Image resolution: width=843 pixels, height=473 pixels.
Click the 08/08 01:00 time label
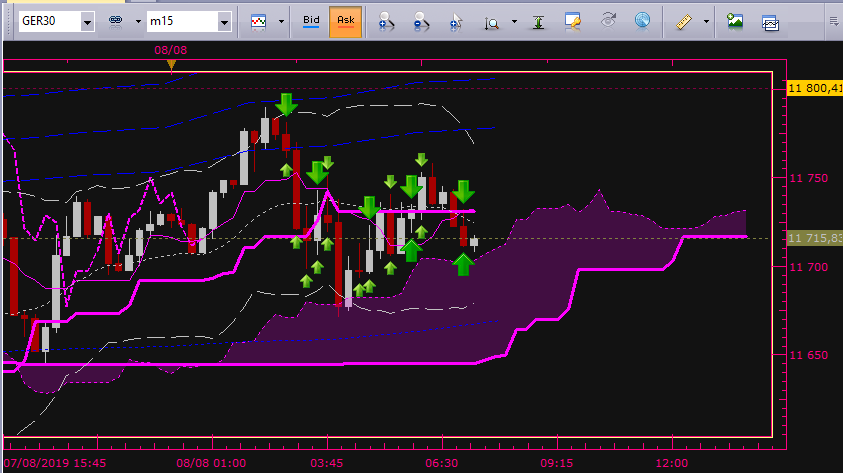(x=211, y=463)
